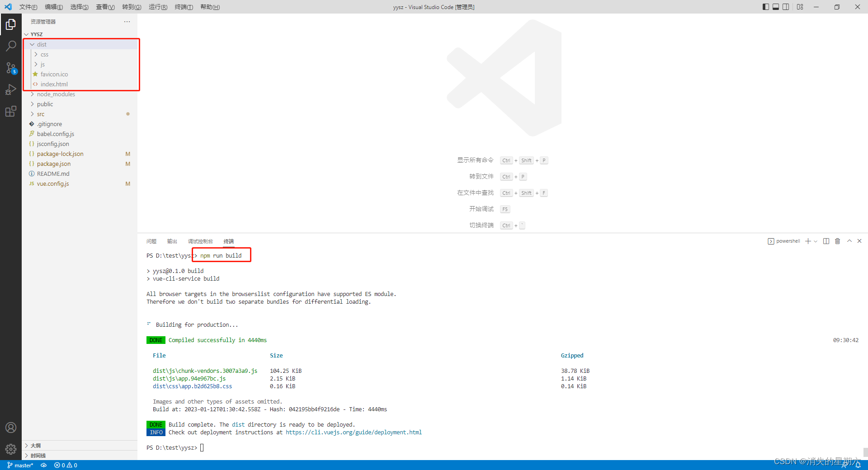Viewport: 868px width, 470px height.
Task: Open errors and warnings status indicator
Action: pos(66,465)
